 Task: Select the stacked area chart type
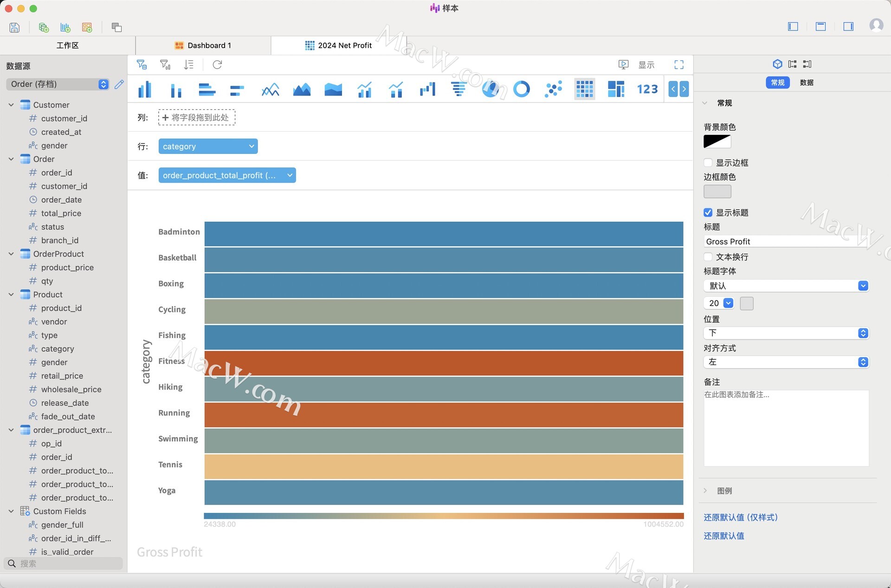(333, 89)
